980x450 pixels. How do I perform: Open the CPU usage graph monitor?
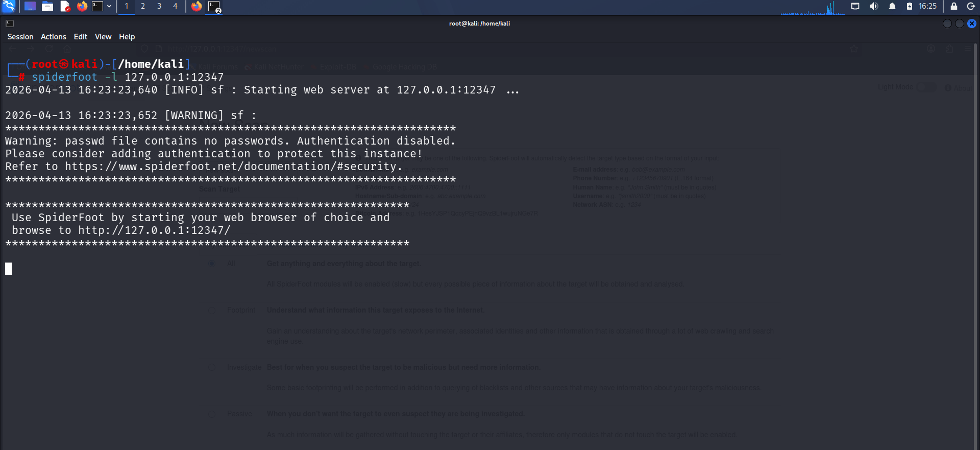[x=813, y=7]
